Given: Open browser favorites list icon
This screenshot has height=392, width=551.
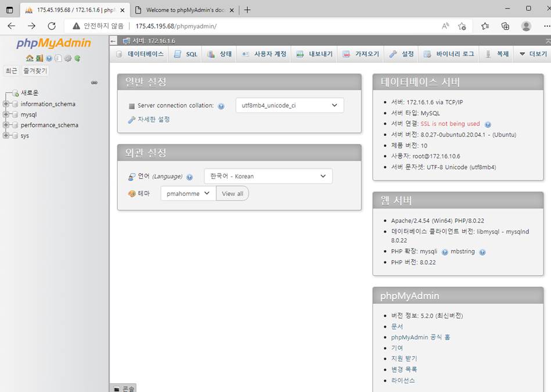Looking at the screenshot, I should click(x=485, y=26).
